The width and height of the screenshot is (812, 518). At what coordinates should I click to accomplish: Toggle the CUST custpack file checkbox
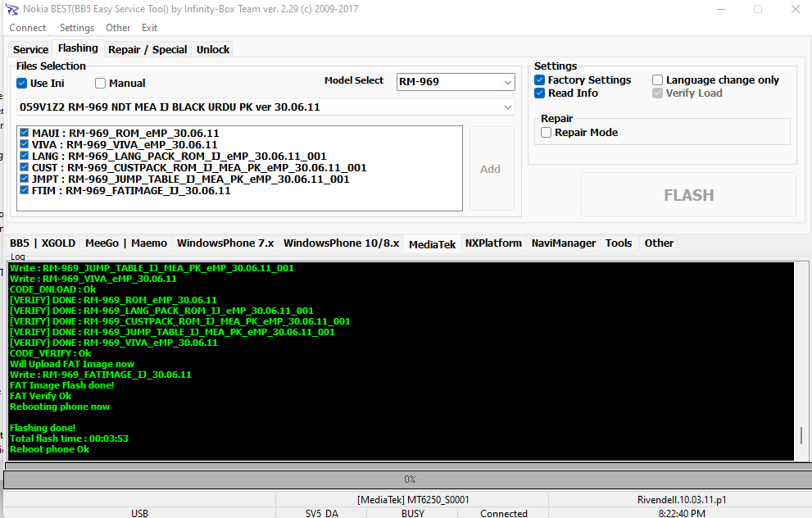pos(24,167)
